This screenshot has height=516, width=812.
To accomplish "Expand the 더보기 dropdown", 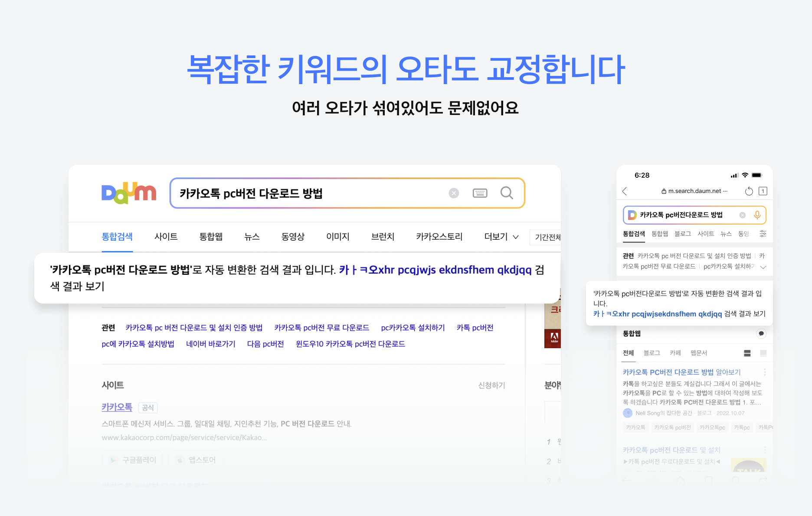I will click(501, 237).
